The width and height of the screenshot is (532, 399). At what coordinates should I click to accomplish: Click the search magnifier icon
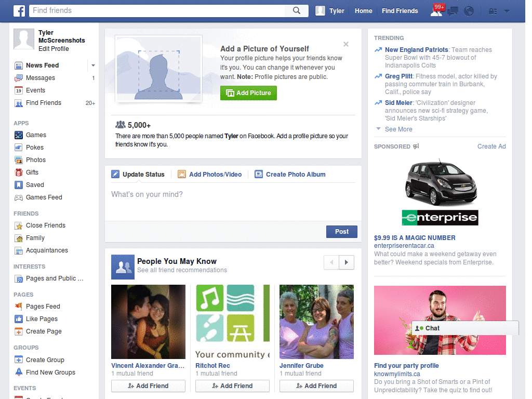point(297,10)
